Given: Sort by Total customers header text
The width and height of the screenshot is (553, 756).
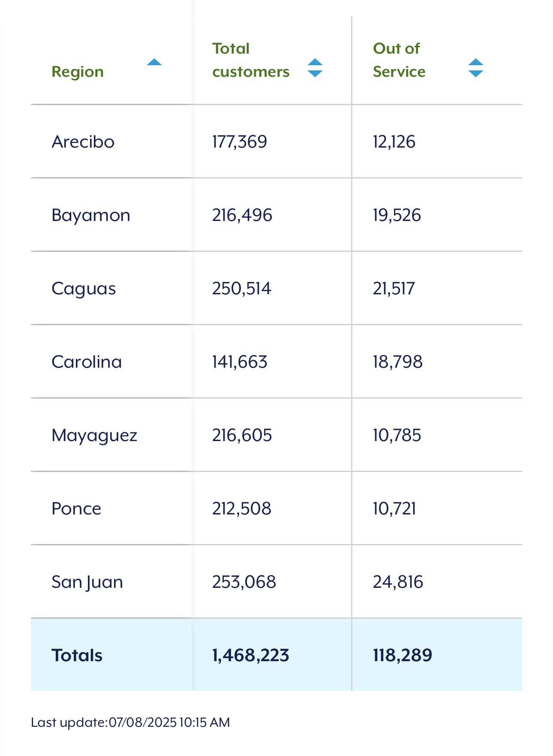Looking at the screenshot, I should tap(251, 60).
